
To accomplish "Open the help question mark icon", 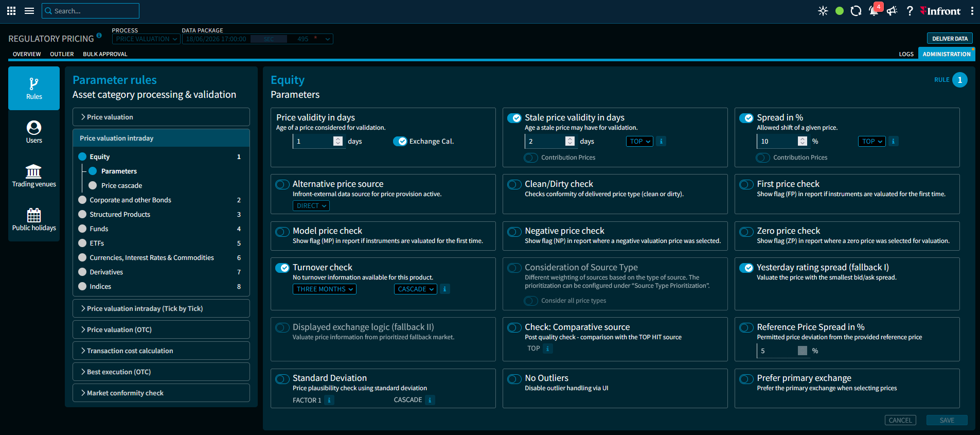I will (910, 11).
